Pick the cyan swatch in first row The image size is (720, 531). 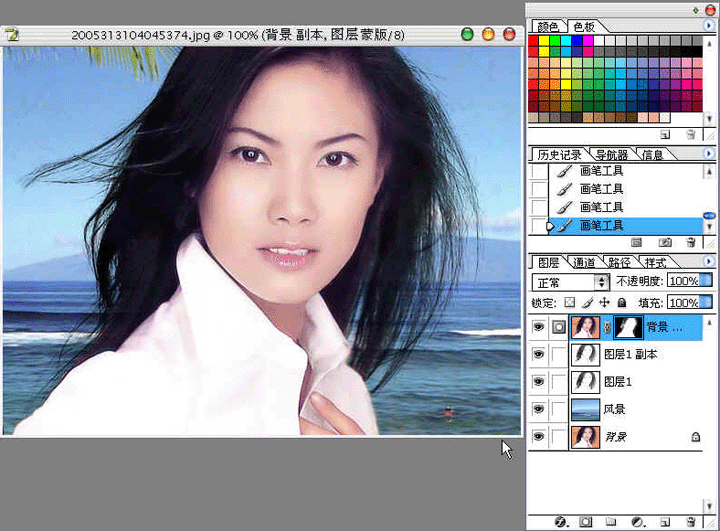click(566, 40)
